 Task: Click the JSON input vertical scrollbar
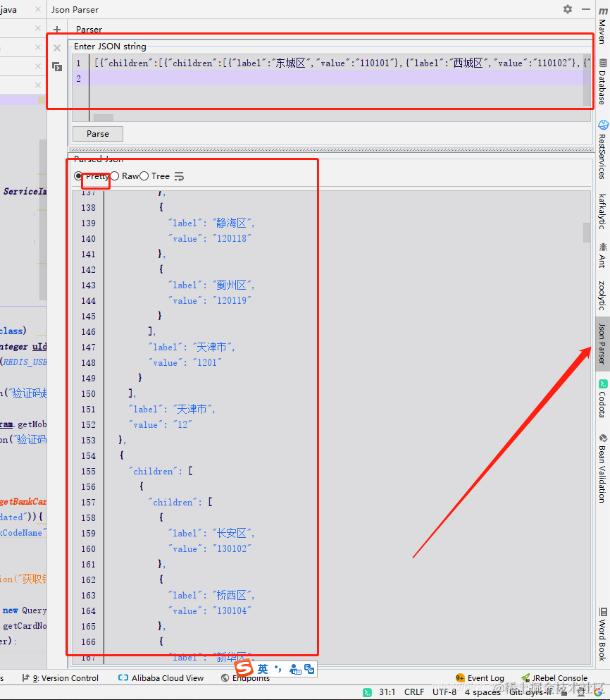587,80
